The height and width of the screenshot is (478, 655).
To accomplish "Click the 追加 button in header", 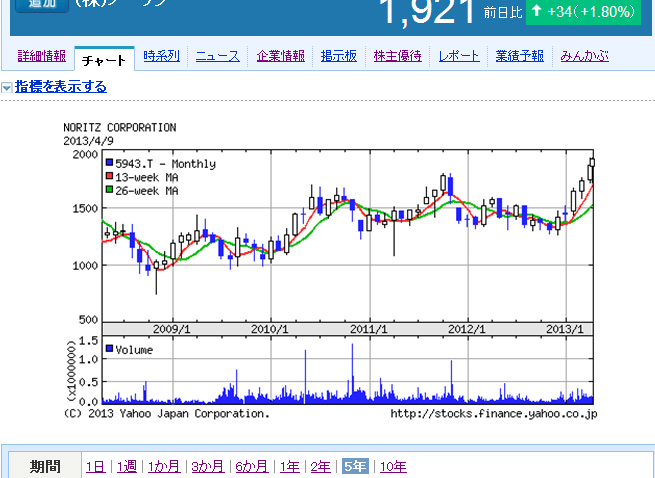I will pos(42,5).
